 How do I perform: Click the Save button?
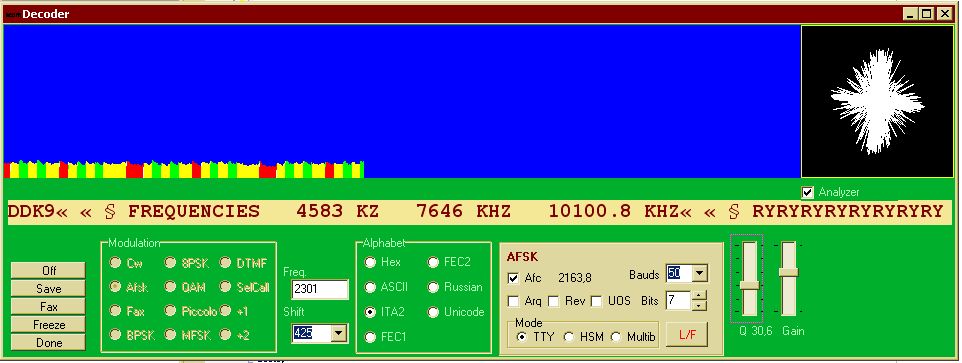48,288
